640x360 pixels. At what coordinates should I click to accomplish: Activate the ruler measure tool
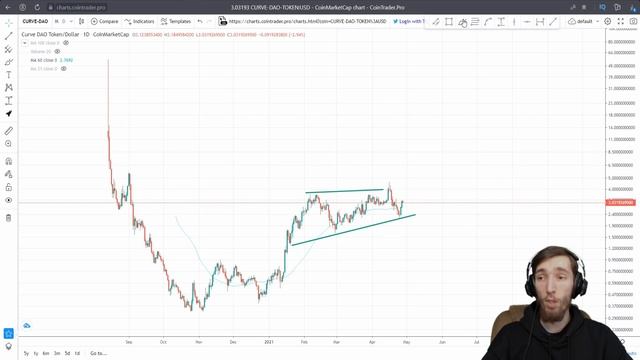coord(9,131)
